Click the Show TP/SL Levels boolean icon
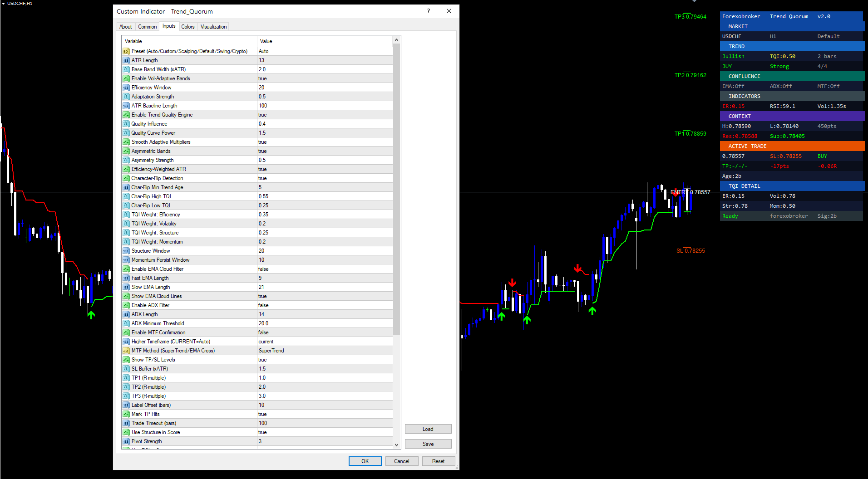Screen dimensions: 868x479 coord(126,360)
